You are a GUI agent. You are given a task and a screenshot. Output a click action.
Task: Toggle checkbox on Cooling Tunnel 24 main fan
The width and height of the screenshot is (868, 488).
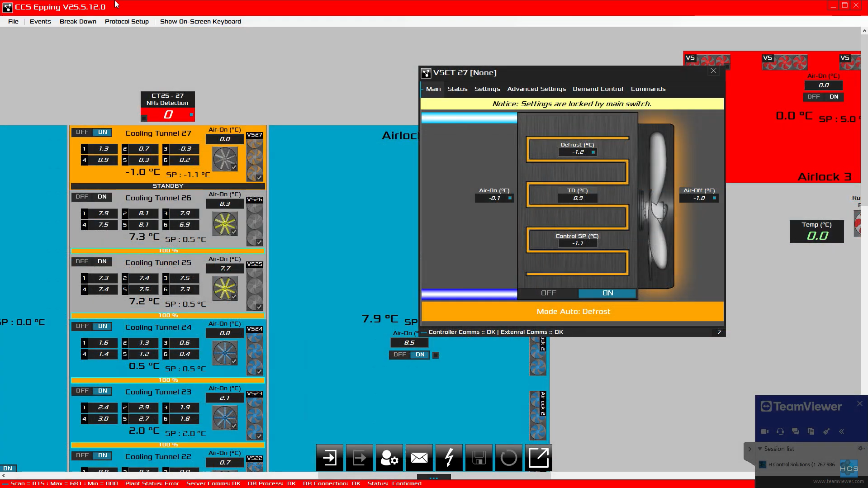[x=234, y=361]
